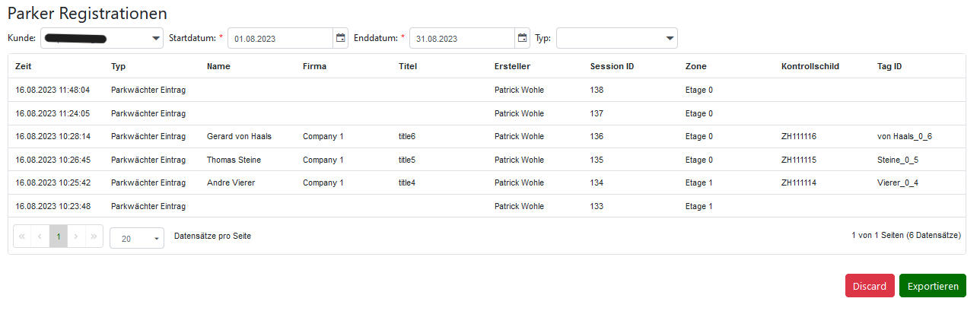
Task: Click the red Discard button
Action: tap(870, 286)
